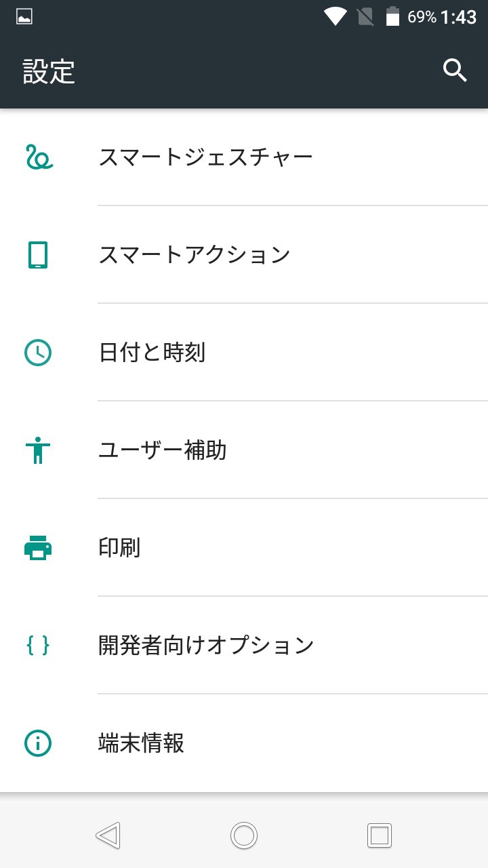Tap the developer options braces icon

click(38, 646)
